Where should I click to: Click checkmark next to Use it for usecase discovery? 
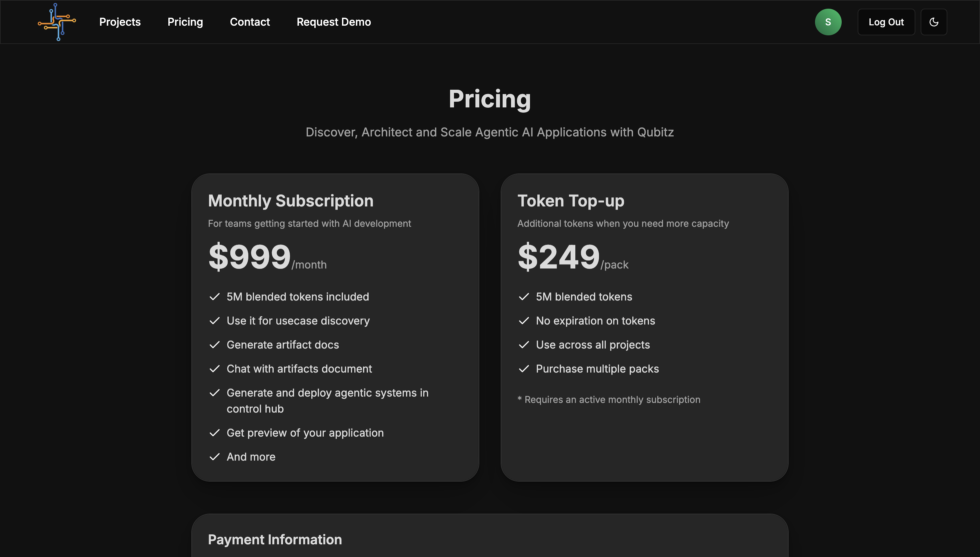pos(214,321)
